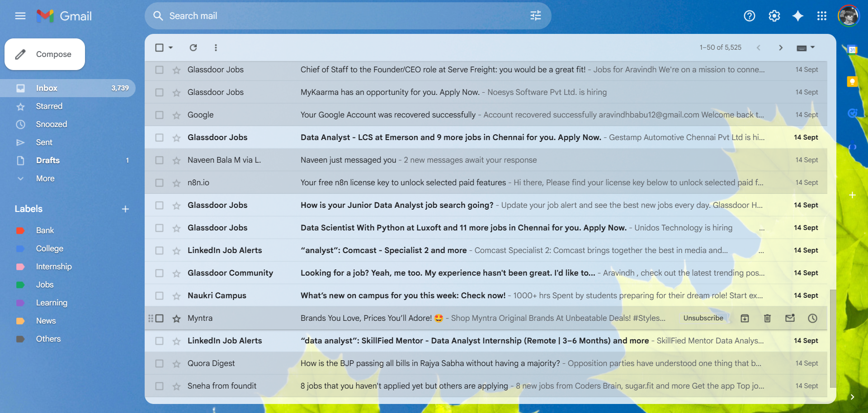This screenshot has height=413, width=868.
Task: Open search filter options icon
Action: pos(535,16)
